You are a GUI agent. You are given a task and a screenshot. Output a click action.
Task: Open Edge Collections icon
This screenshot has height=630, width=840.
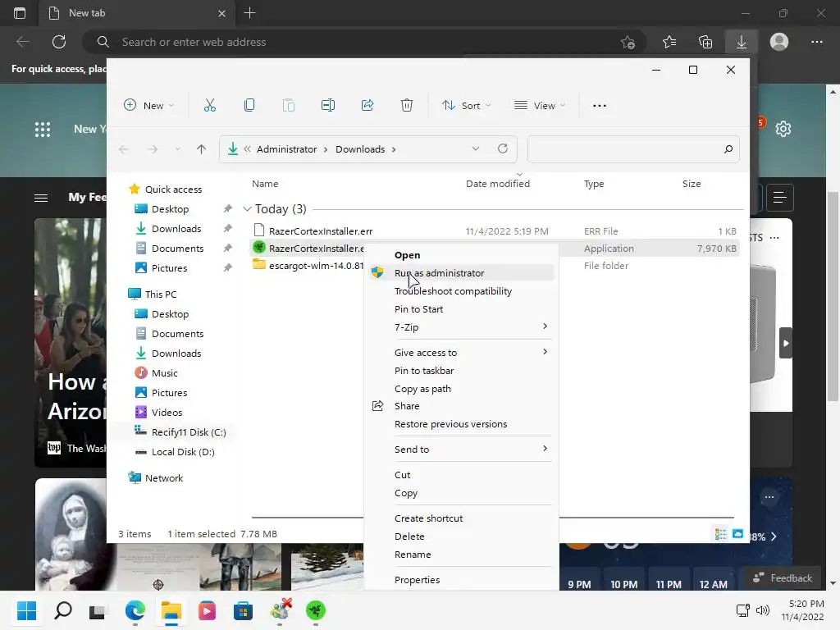pyautogui.click(x=705, y=42)
